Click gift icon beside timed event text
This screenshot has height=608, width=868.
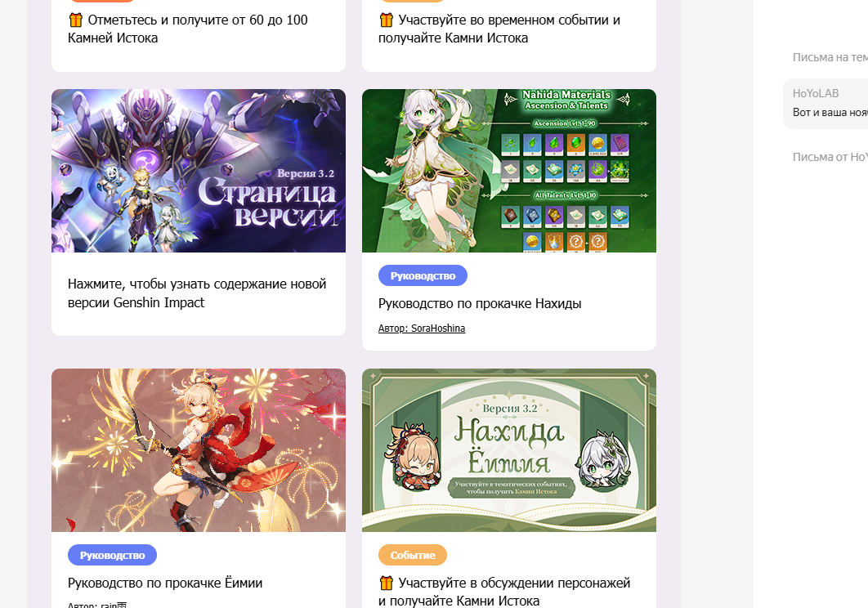(387, 20)
